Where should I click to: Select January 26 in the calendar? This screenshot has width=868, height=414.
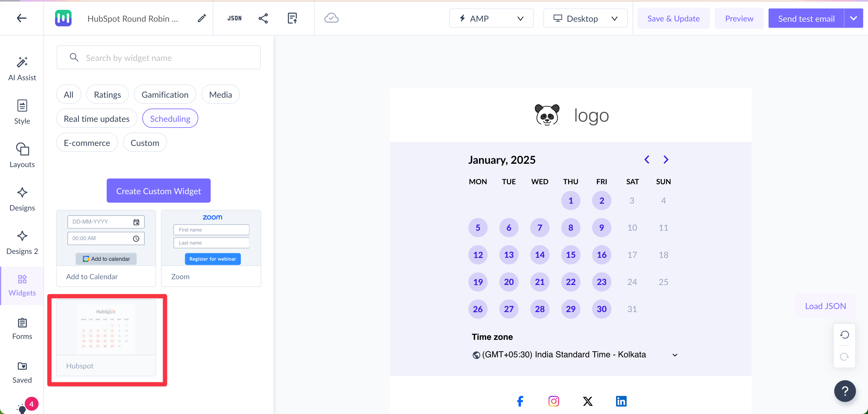[477, 309]
